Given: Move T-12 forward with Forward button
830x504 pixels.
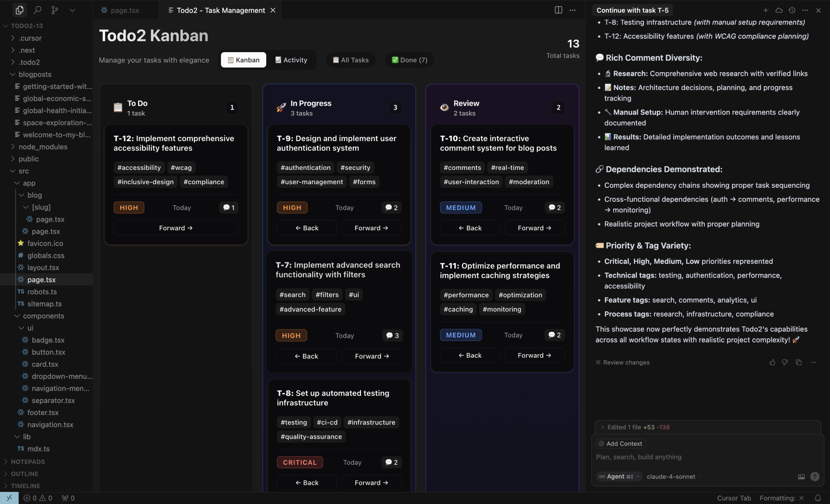Looking at the screenshot, I should click(176, 228).
